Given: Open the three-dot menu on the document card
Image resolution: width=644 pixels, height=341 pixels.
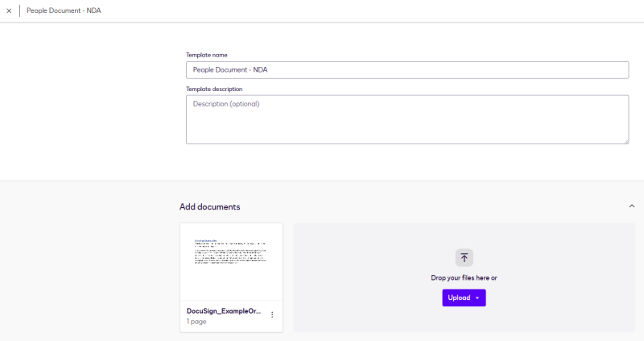Looking at the screenshot, I should 272,315.
